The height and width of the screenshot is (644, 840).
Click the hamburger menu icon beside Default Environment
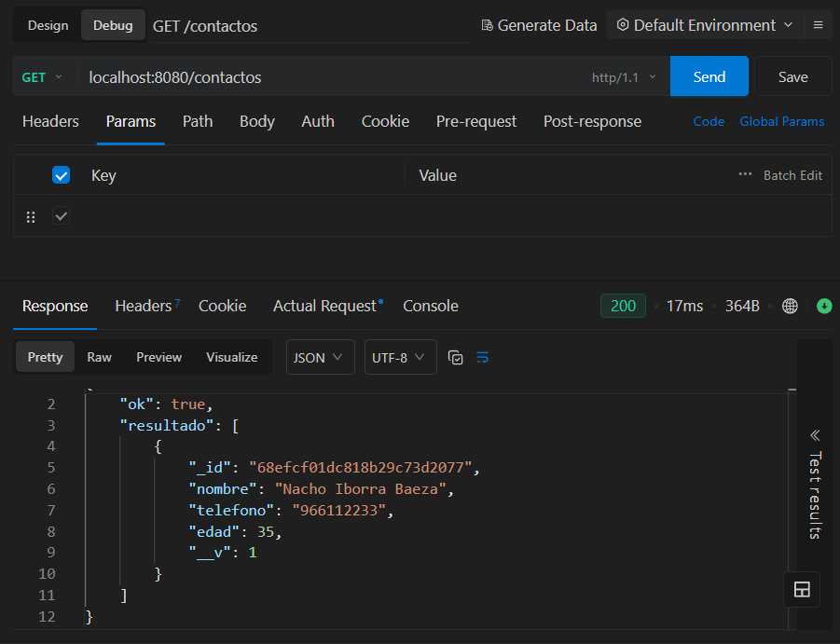coord(818,25)
